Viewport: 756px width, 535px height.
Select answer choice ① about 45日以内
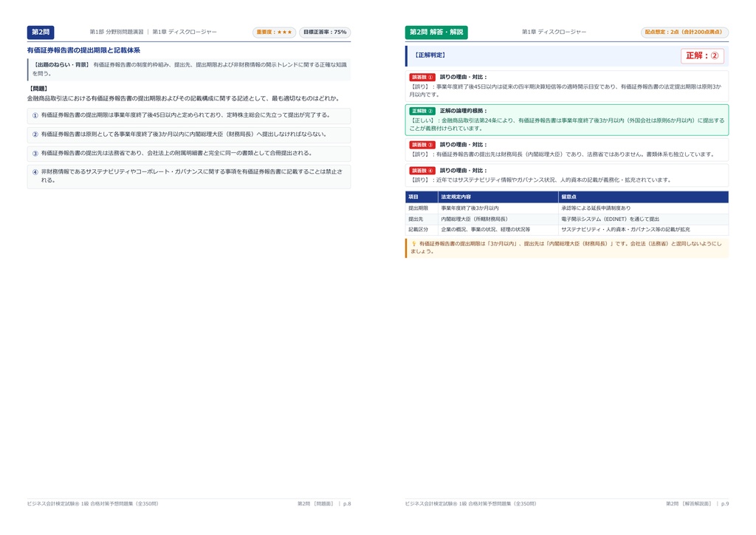pos(189,115)
